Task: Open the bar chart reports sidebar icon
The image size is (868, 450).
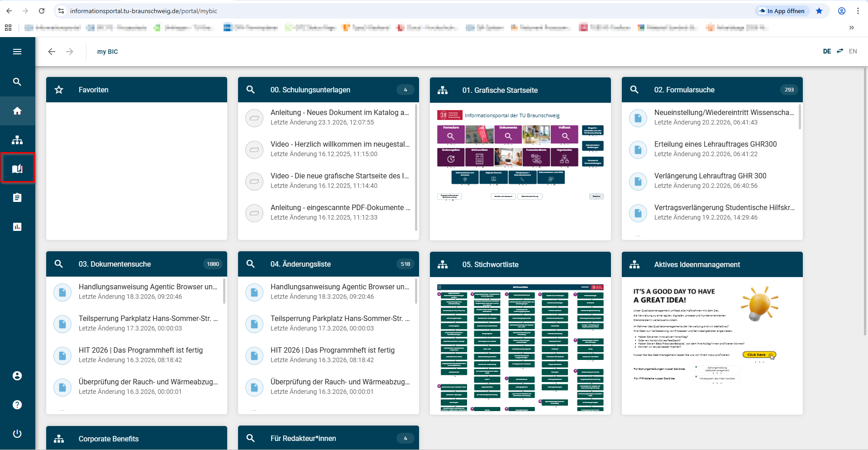Action: [x=17, y=227]
